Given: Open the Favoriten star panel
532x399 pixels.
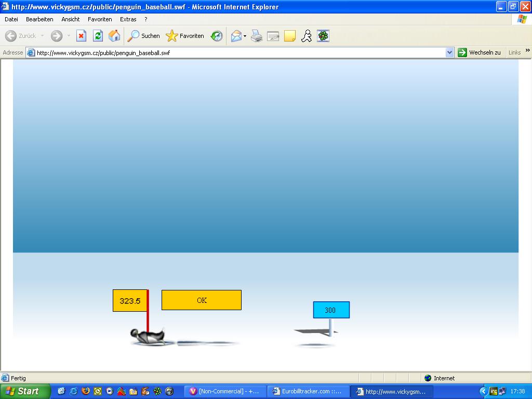Looking at the screenshot, I should pos(185,36).
